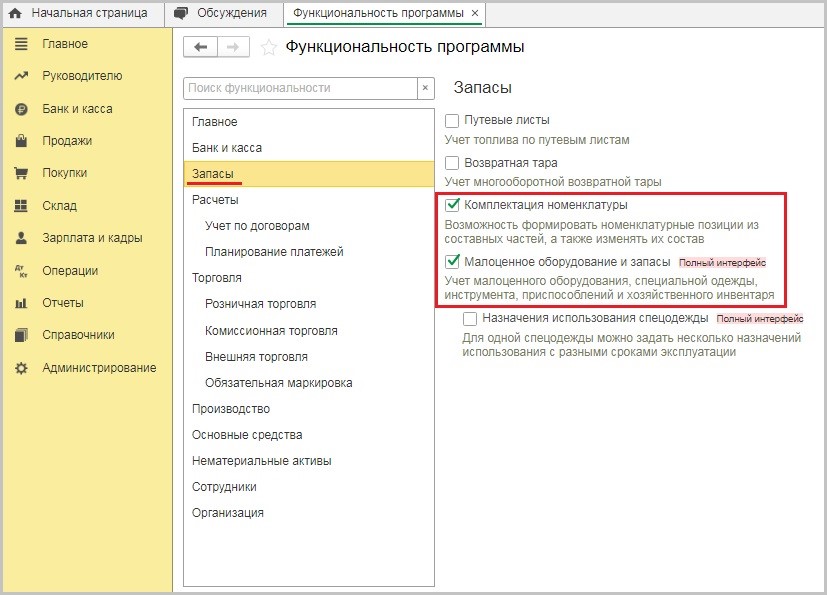Click the Покупки shopping cart icon

click(21, 173)
